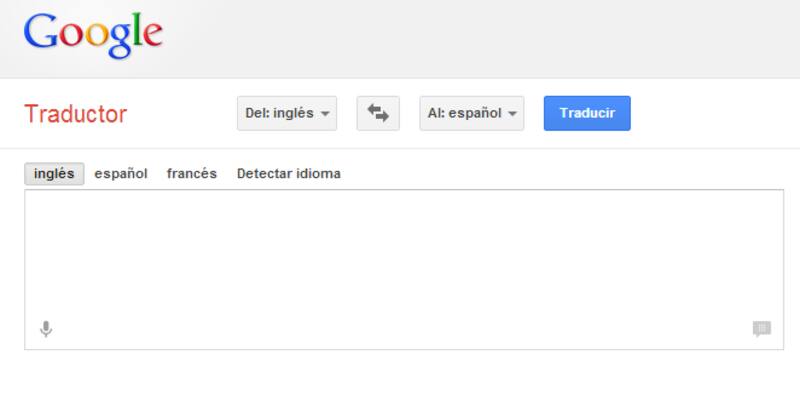Click the Google logo

click(x=93, y=35)
